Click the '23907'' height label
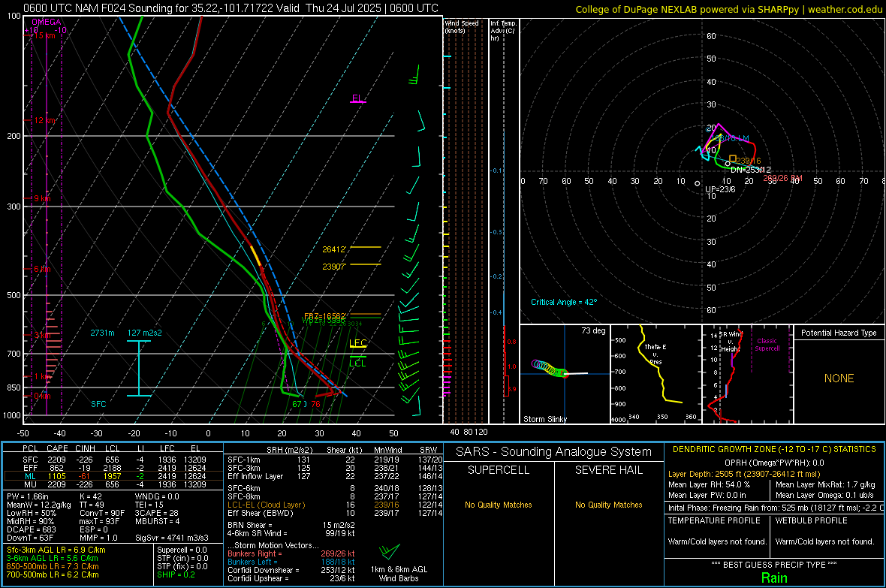The width and height of the screenshot is (886, 588). pyautogui.click(x=334, y=267)
